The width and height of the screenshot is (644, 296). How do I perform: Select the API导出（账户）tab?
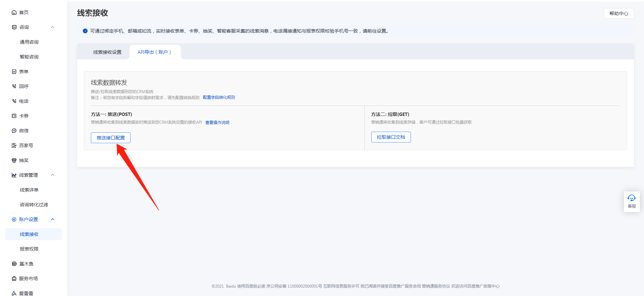click(155, 52)
